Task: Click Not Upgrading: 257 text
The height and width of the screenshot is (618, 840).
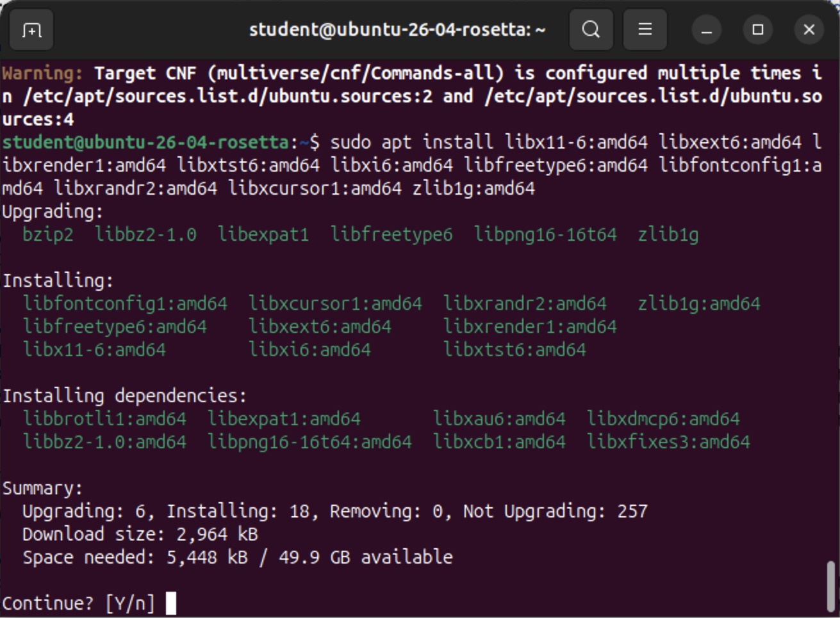Action: pyautogui.click(x=556, y=511)
